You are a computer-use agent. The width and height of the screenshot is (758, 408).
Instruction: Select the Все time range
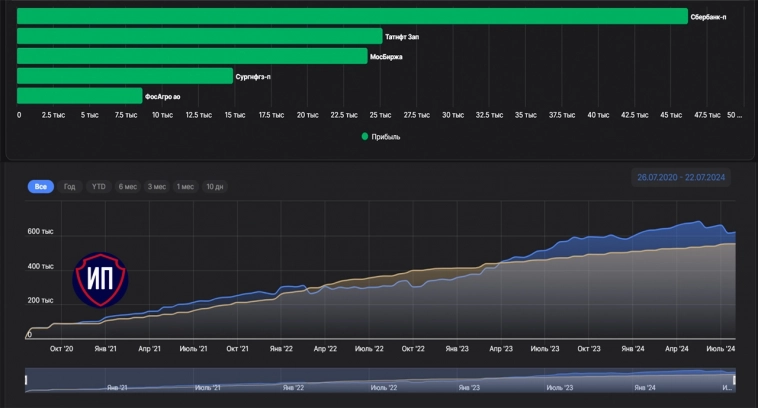click(41, 187)
